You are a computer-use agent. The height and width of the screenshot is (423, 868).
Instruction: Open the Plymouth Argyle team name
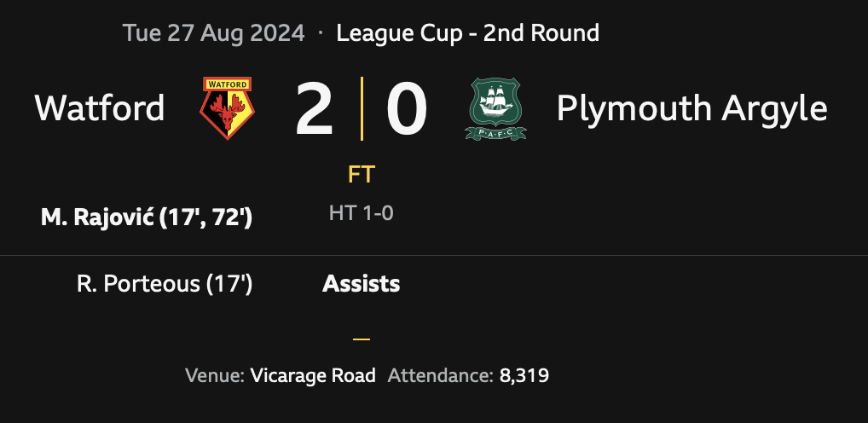pyautogui.click(x=692, y=108)
